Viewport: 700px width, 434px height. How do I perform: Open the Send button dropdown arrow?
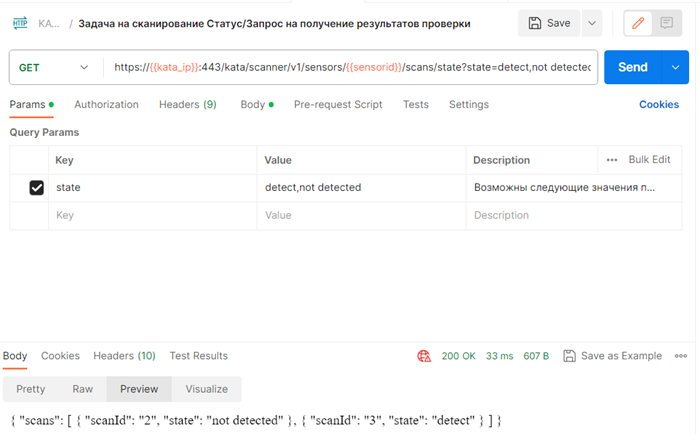(676, 67)
